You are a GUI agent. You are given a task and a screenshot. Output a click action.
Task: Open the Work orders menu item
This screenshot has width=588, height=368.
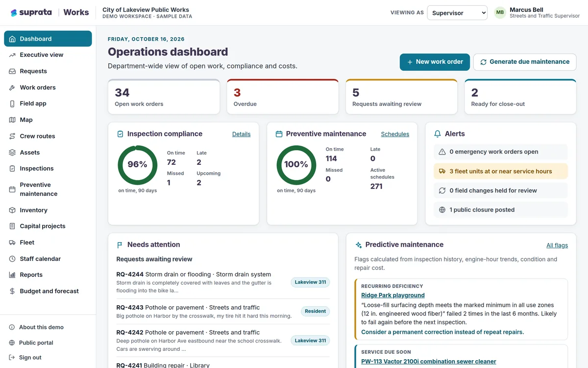coord(48,87)
